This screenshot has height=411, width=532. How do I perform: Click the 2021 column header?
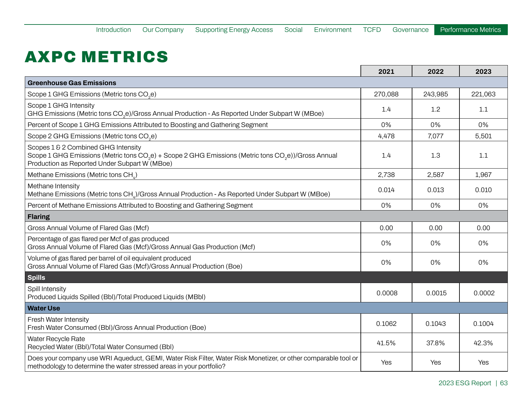386,71
